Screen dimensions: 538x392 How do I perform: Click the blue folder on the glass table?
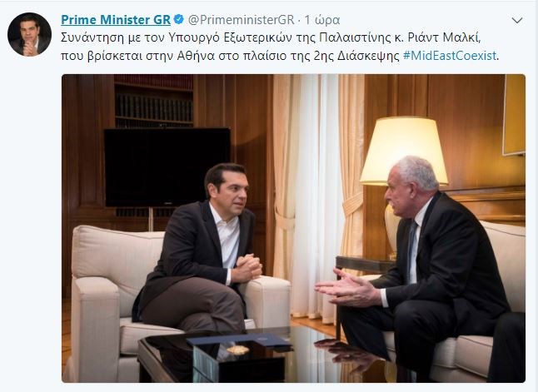[239, 340]
